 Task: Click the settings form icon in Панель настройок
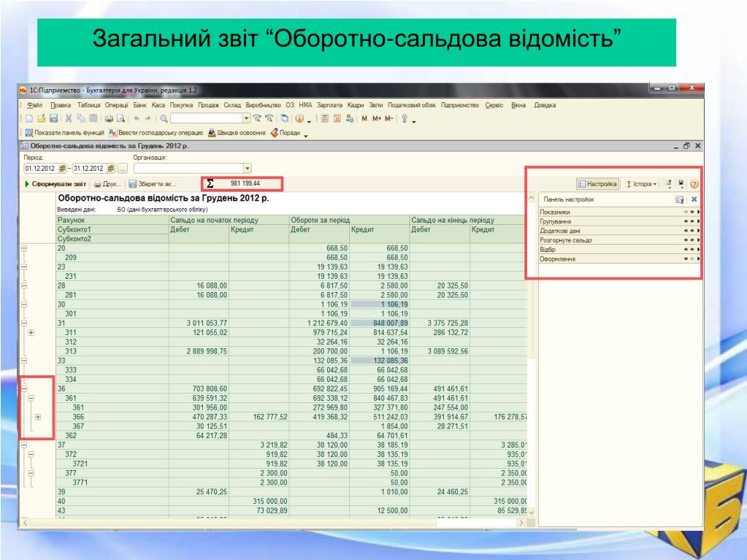(x=679, y=199)
